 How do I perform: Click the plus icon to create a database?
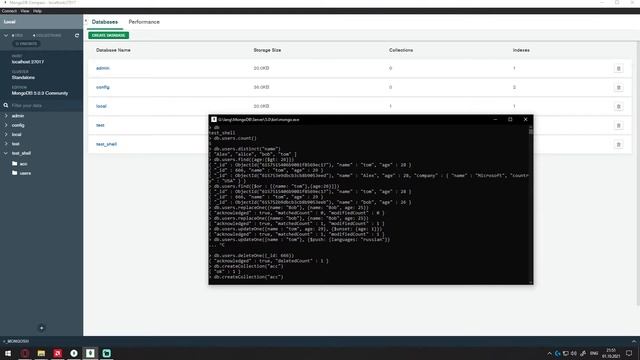(41, 328)
